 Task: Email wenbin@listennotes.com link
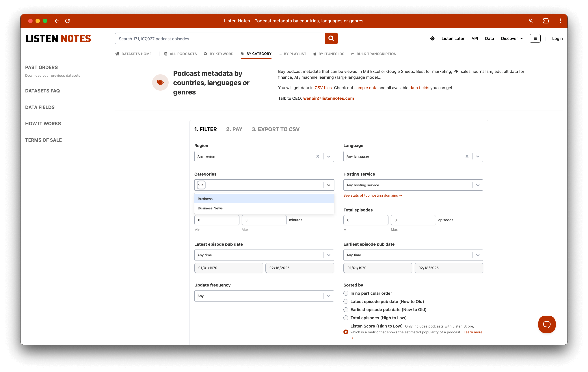(x=328, y=98)
